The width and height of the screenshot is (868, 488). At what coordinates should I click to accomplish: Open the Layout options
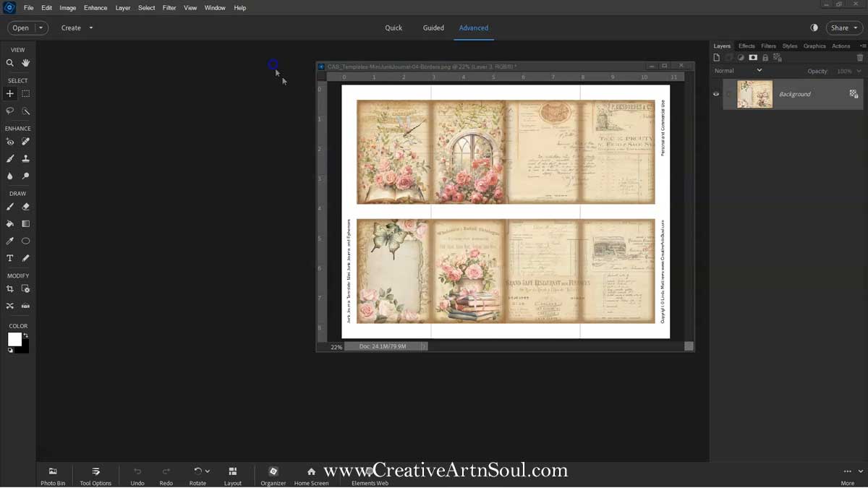[233, 476]
